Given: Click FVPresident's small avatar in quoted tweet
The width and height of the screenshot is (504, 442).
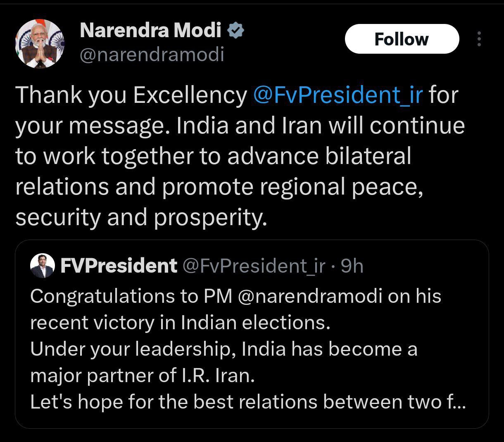Looking at the screenshot, I should pos(43,266).
